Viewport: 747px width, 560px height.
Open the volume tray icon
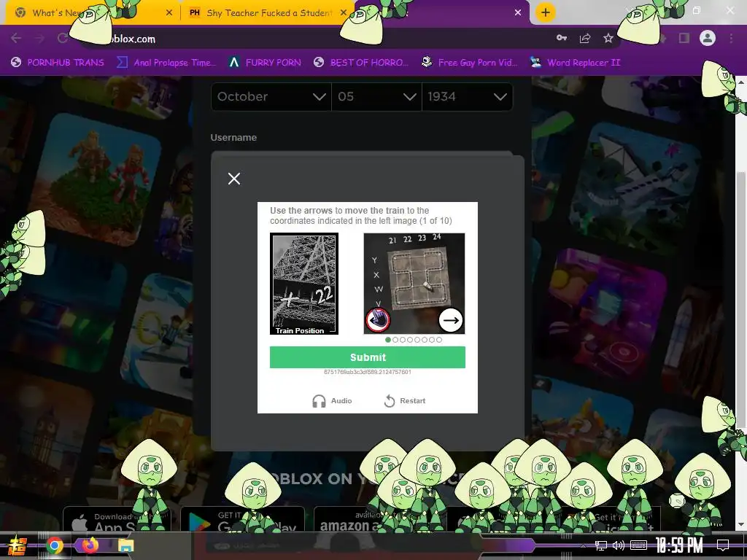coord(619,545)
